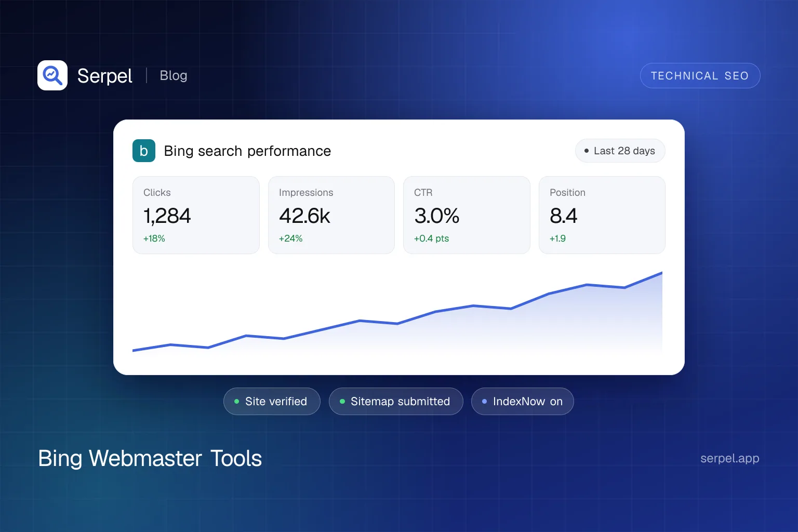Open the Last 28 days range selector
Viewport: 798px width, 532px height.
point(620,151)
